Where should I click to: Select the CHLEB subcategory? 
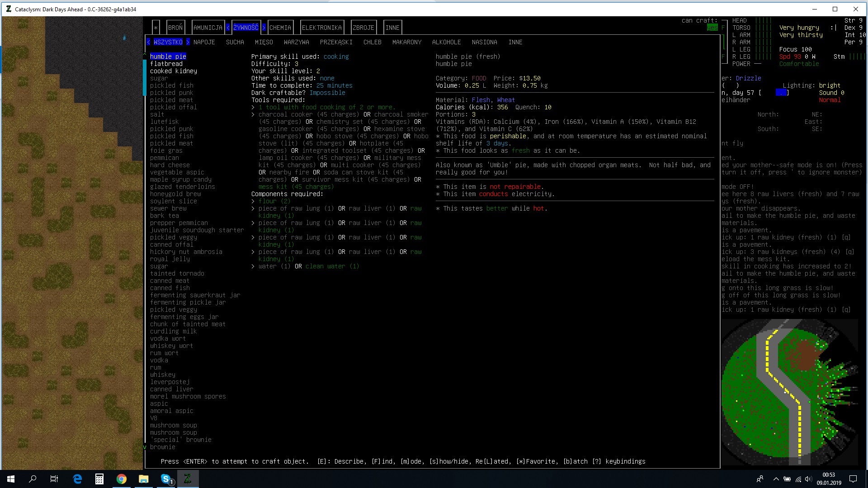click(x=373, y=42)
